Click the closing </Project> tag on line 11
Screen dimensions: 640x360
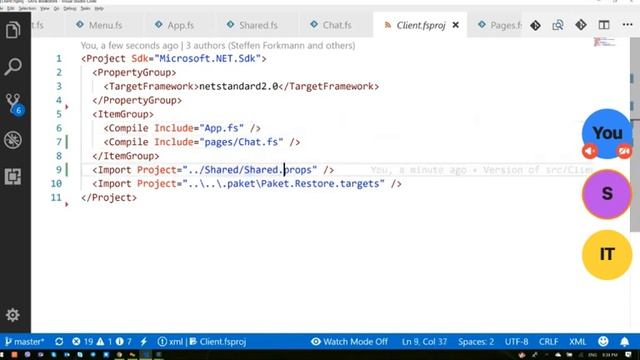coord(109,198)
